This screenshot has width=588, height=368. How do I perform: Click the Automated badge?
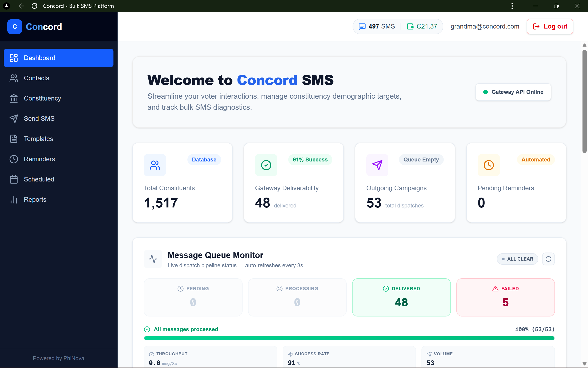[536, 160]
